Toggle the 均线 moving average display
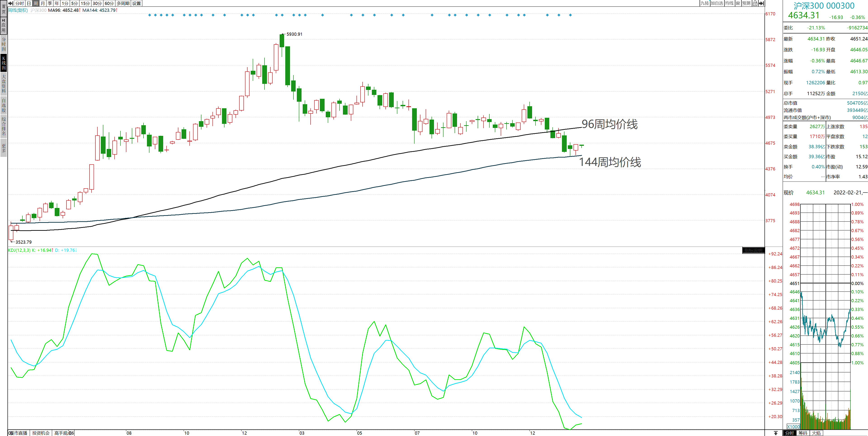 click(x=729, y=3)
